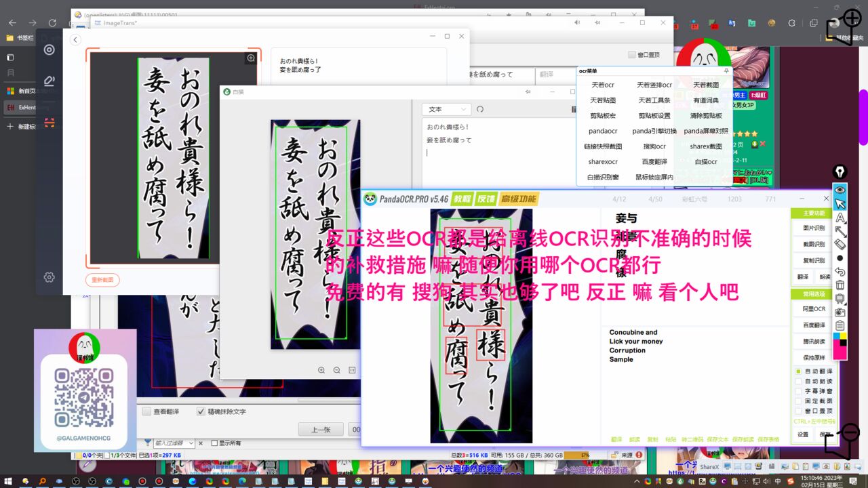Enable the 查看翻译 checkbox

(x=147, y=411)
